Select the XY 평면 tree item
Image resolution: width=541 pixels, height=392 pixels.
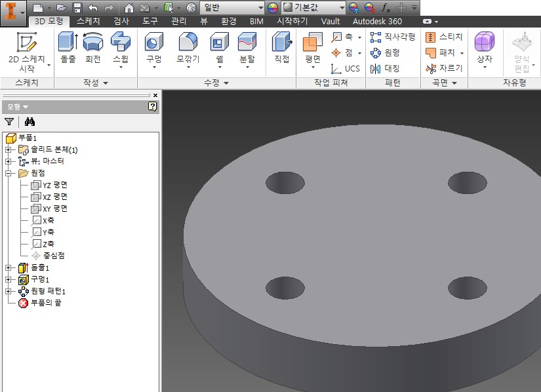click(49, 208)
